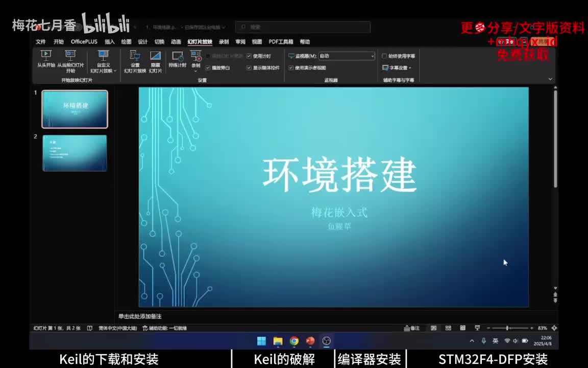Open the 幻灯片放映 tab

pyautogui.click(x=200, y=42)
